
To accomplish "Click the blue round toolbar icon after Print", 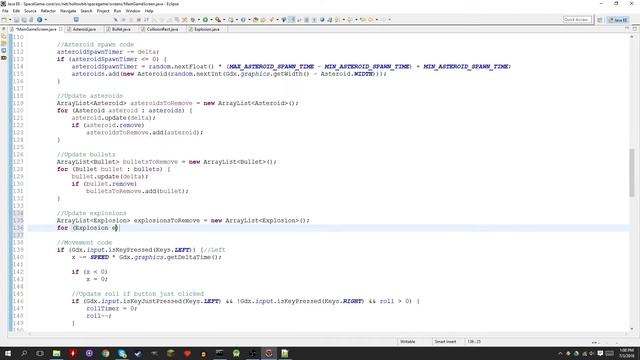I will (40, 20).
